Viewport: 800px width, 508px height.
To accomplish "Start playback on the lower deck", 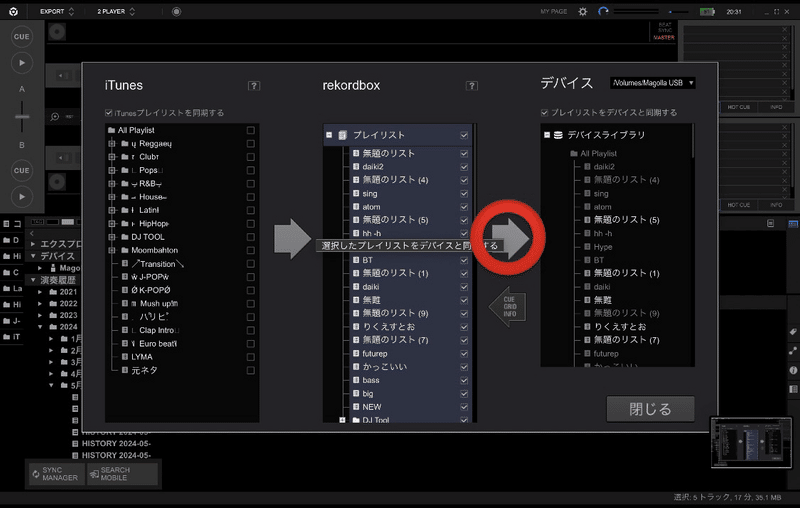I will [x=21, y=196].
